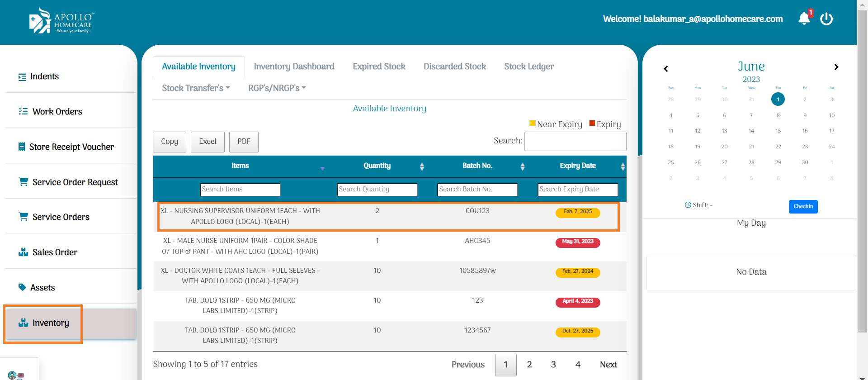Export the table using Excel button
868x380 pixels.
pyautogui.click(x=208, y=142)
